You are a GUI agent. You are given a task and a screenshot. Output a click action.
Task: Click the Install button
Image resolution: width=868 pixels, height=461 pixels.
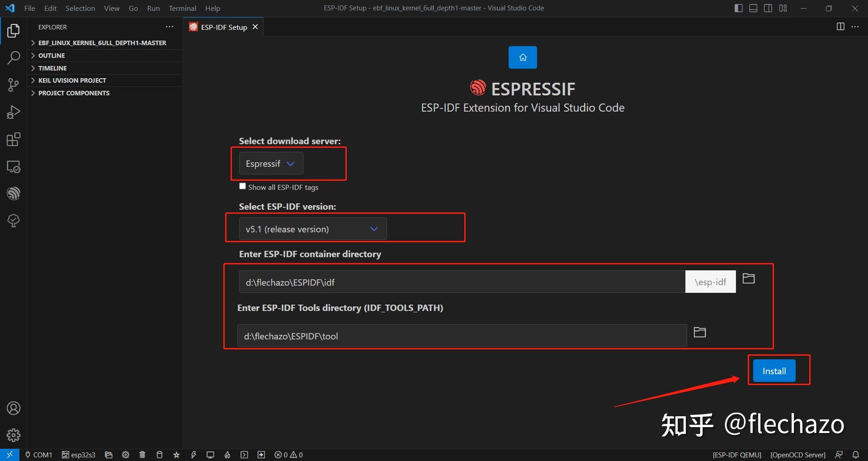click(x=774, y=371)
